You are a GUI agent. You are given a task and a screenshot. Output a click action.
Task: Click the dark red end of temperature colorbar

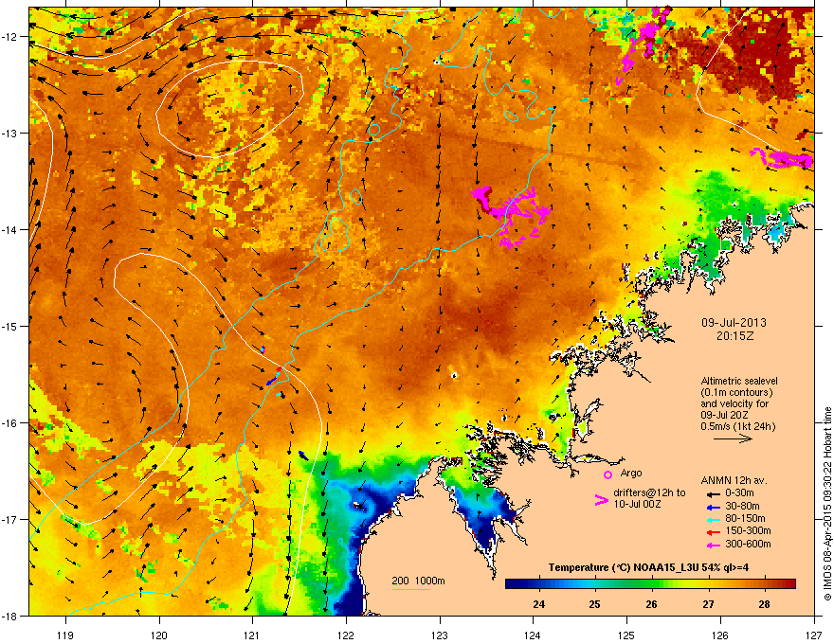point(789,584)
